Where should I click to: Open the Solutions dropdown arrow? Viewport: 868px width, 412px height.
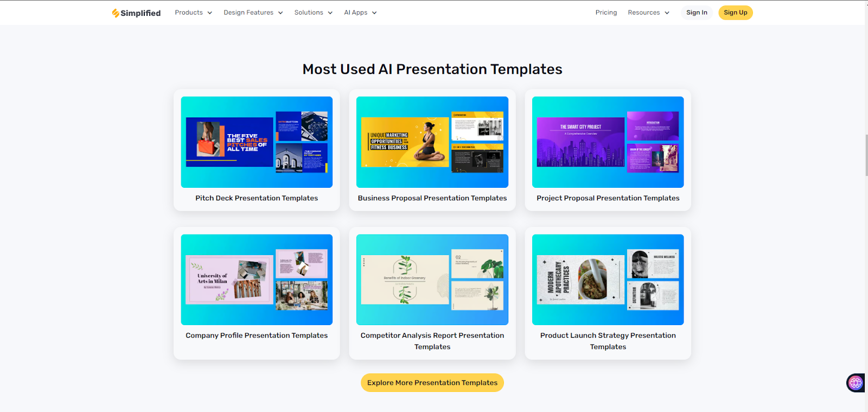pyautogui.click(x=330, y=13)
